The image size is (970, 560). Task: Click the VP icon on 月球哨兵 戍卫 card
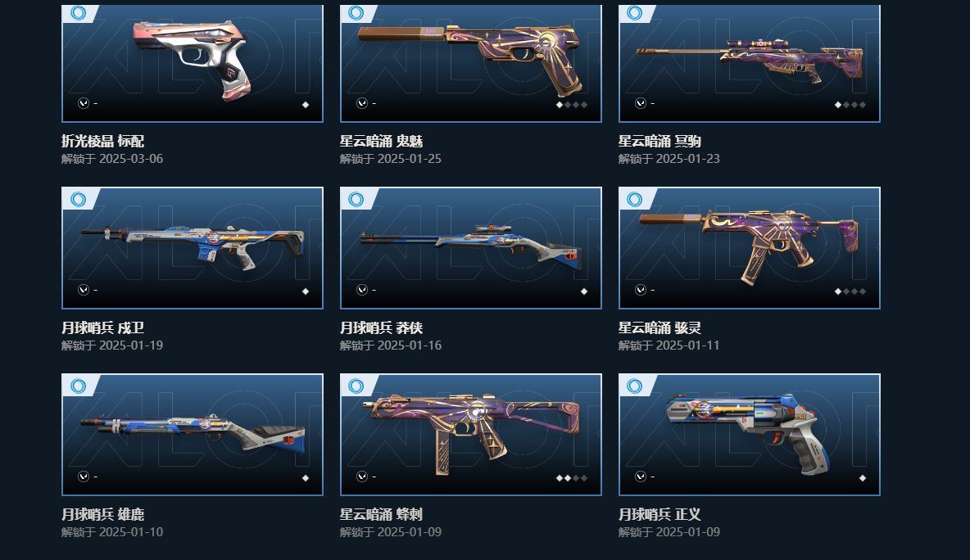click(84, 290)
